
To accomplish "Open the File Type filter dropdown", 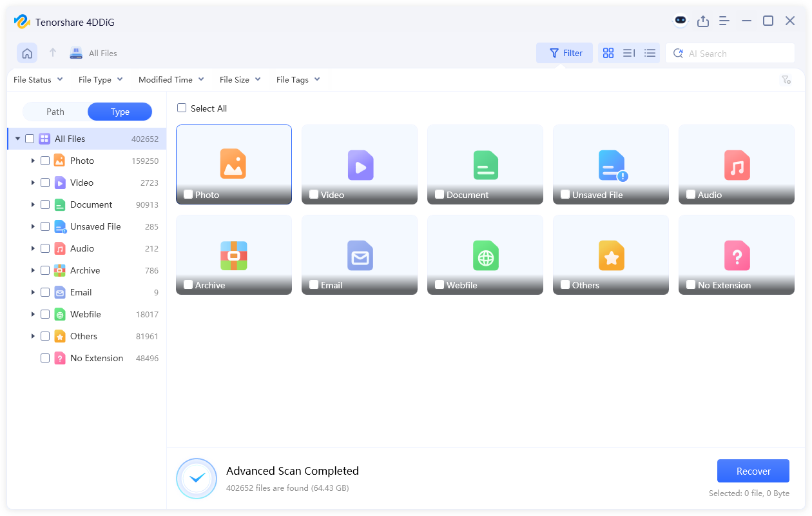I will point(101,79).
